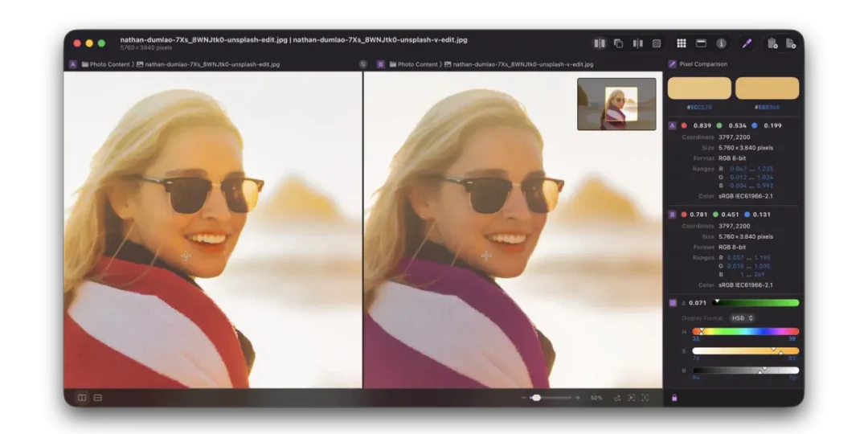Open the HSB display format dropdown
The width and height of the screenshot is (868, 434).
pos(743,317)
